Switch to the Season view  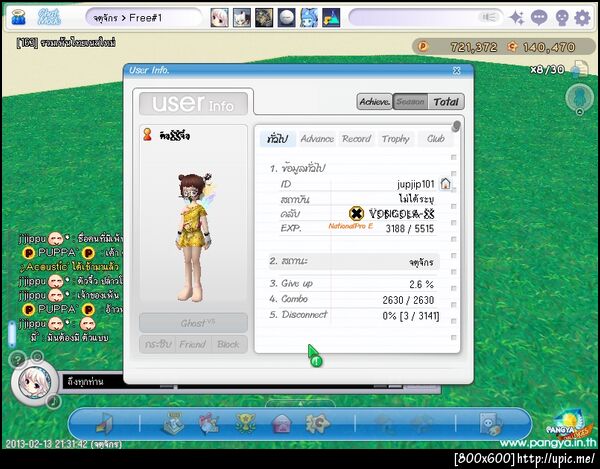(410, 102)
